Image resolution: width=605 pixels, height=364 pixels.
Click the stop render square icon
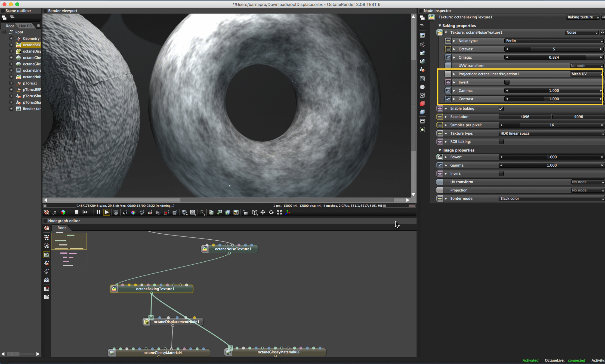[x=77, y=213]
